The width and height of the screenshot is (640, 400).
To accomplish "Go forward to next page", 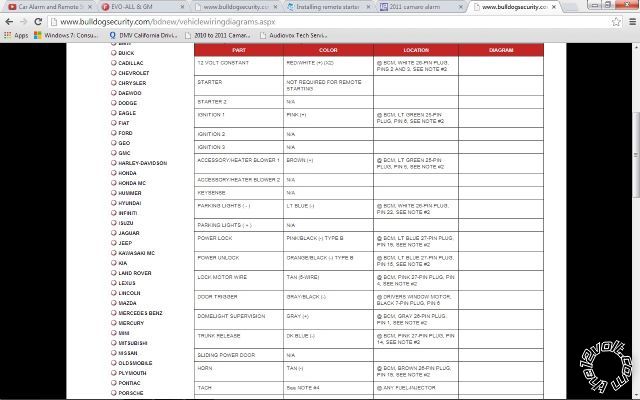I will [x=24, y=22].
